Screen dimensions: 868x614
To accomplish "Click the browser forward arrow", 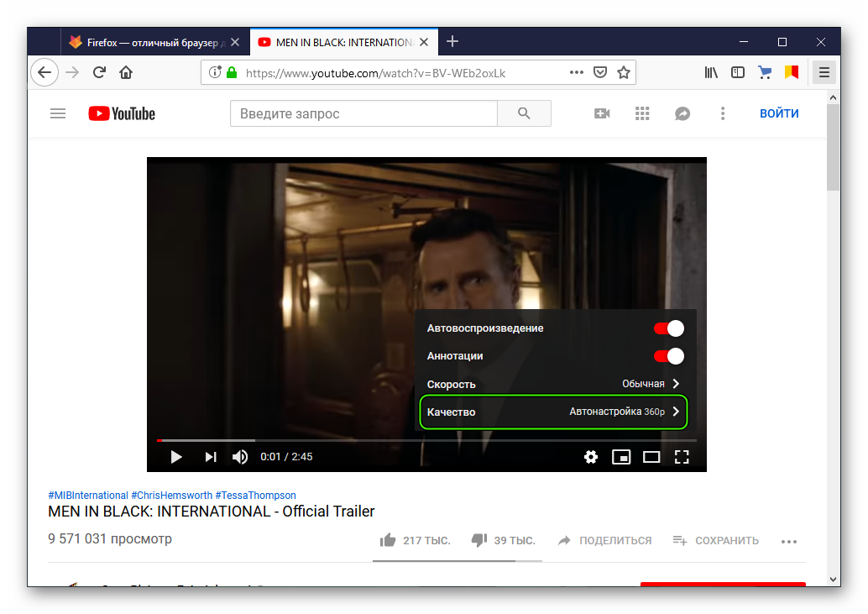I will coord(72,72).
